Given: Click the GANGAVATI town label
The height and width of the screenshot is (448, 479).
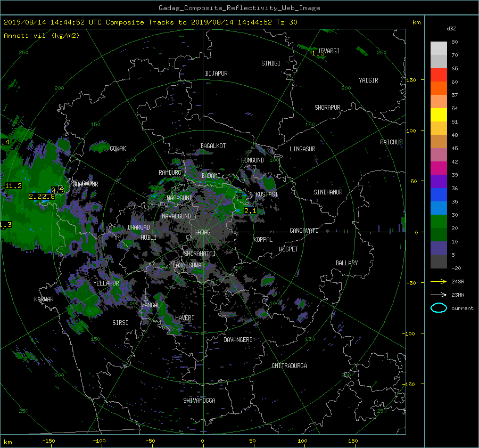Looking at the screenshot, I should (304, 230).
